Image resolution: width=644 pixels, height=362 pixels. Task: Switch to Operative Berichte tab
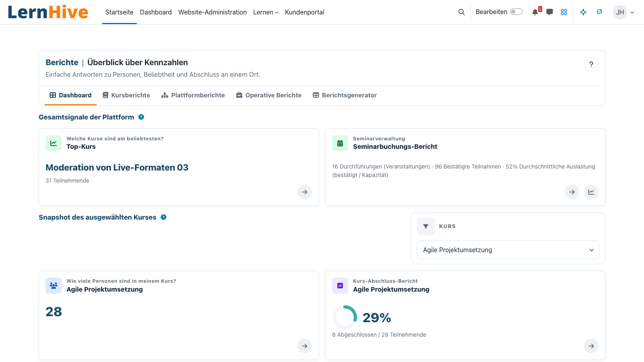(269, 95)
